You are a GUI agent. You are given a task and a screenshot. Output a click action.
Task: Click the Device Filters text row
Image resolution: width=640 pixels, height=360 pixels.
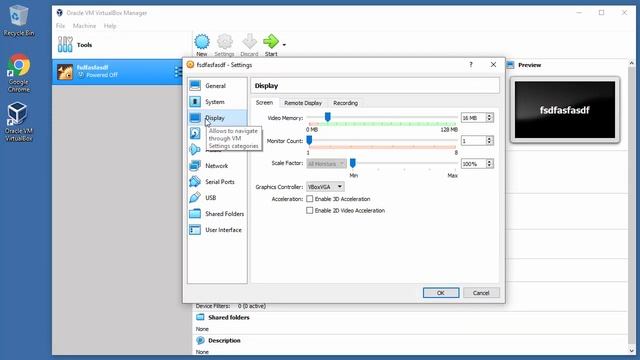[x=231, y=306]
